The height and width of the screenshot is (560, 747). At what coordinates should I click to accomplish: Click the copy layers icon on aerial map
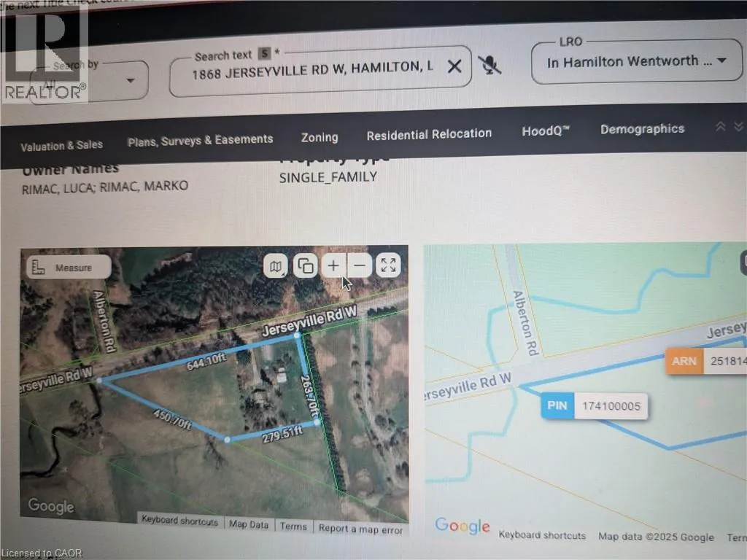coord(306,265)
